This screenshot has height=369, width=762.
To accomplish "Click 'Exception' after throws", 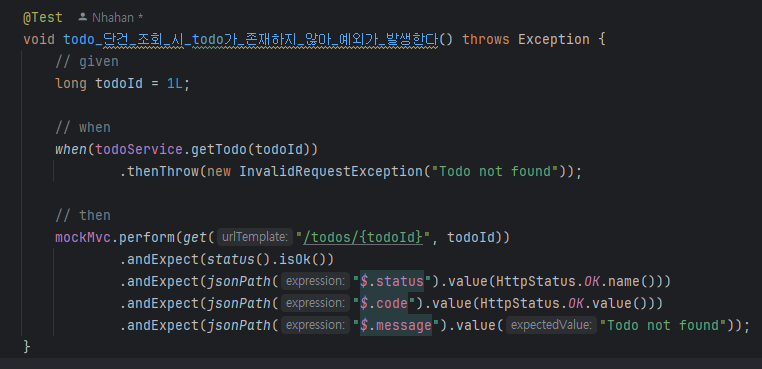I will [x=554, y=39].
